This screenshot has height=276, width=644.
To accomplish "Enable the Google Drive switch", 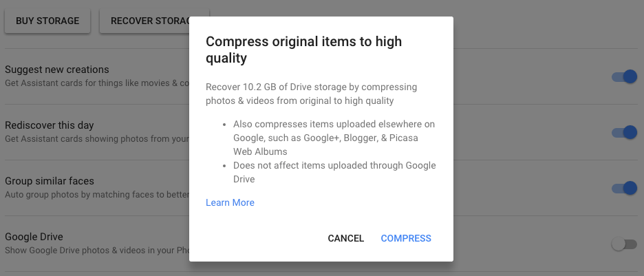I will 623,244.
